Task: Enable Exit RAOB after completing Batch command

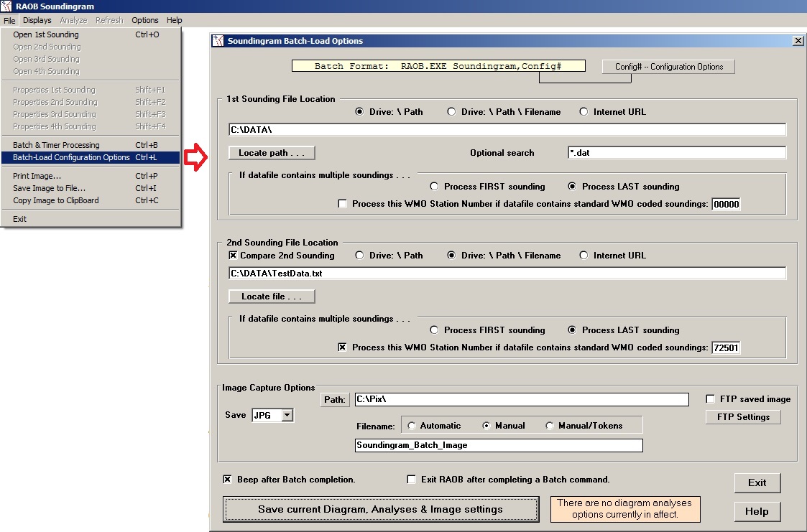Action: (411, 479)
